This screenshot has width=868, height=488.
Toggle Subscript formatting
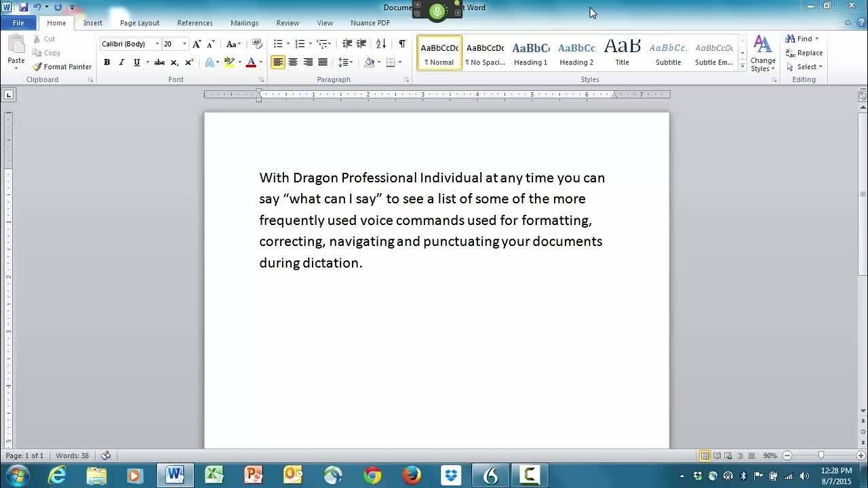174,62
